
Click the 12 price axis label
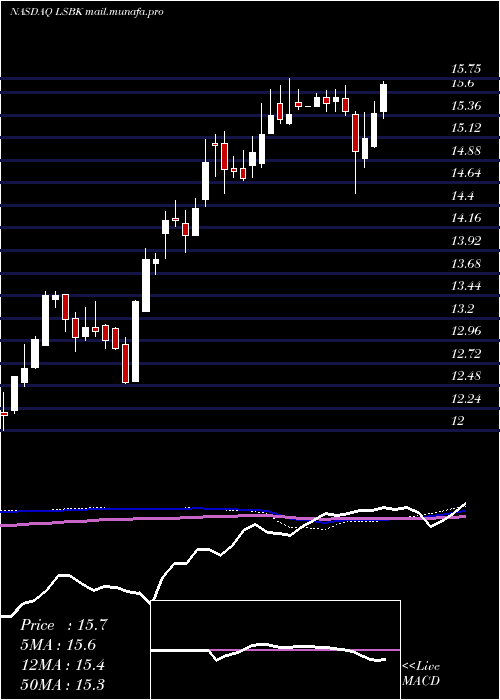[x=458, y=421]
